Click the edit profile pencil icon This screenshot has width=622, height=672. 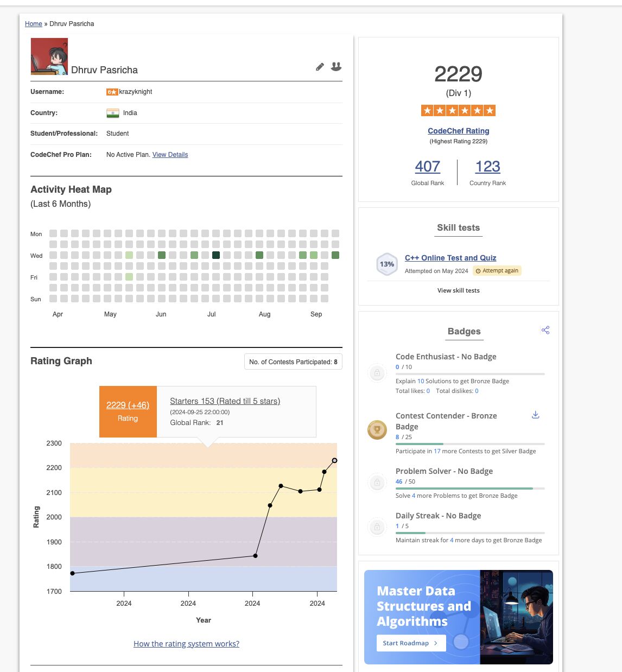pyautogui.click(x=320, y=67)
